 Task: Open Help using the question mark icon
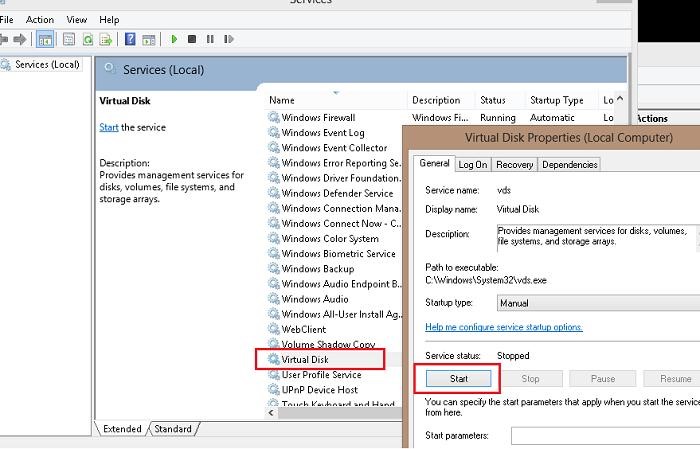coord(130,39)
